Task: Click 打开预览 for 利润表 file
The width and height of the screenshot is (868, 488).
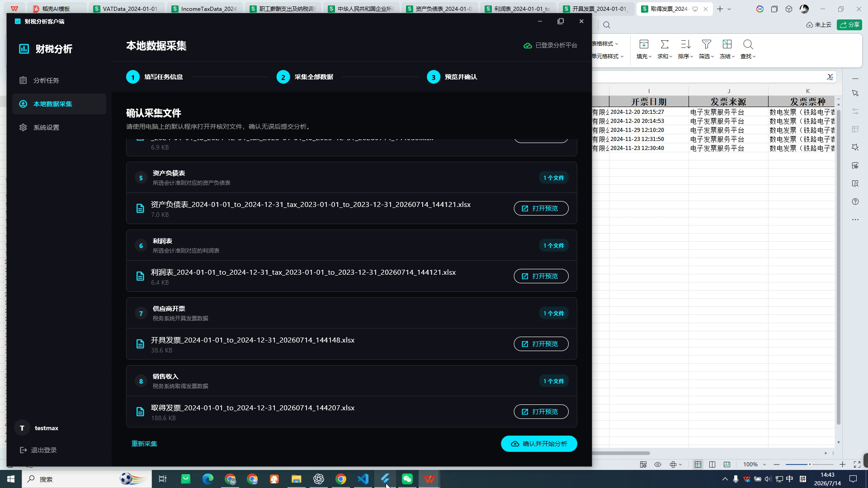Action: point(541,276)
